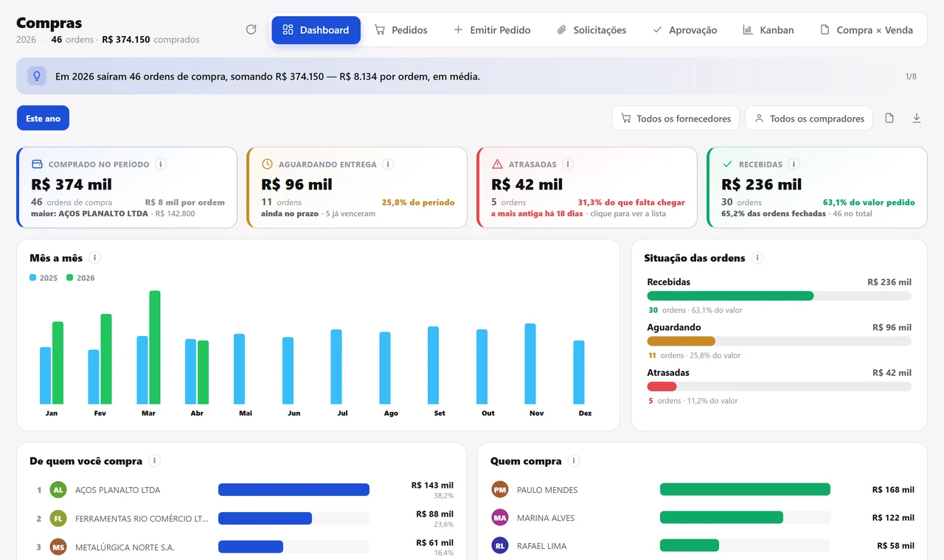Click the green bar for Marina Alves
The image size is (944, 560).
tap(721, 517)
